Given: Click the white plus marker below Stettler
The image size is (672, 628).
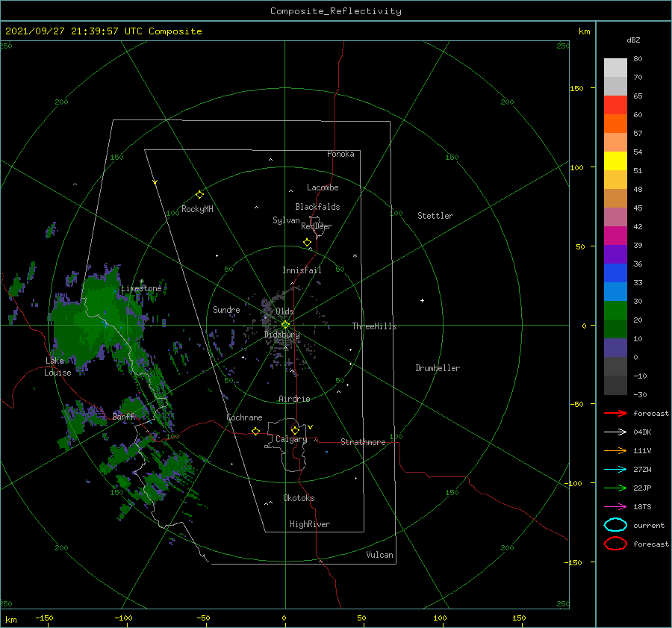Looking at the screenshot, I should 422,300.
